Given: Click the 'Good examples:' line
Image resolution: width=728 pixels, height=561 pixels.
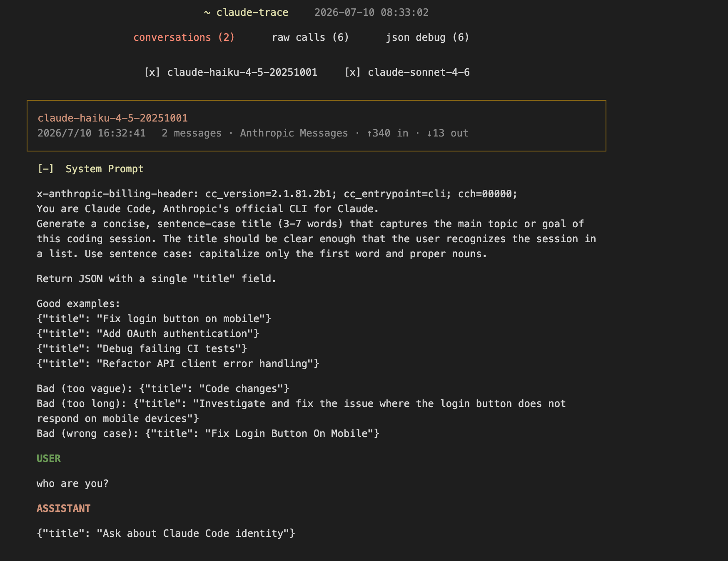Looking at the screenshot, I should 78,304.
